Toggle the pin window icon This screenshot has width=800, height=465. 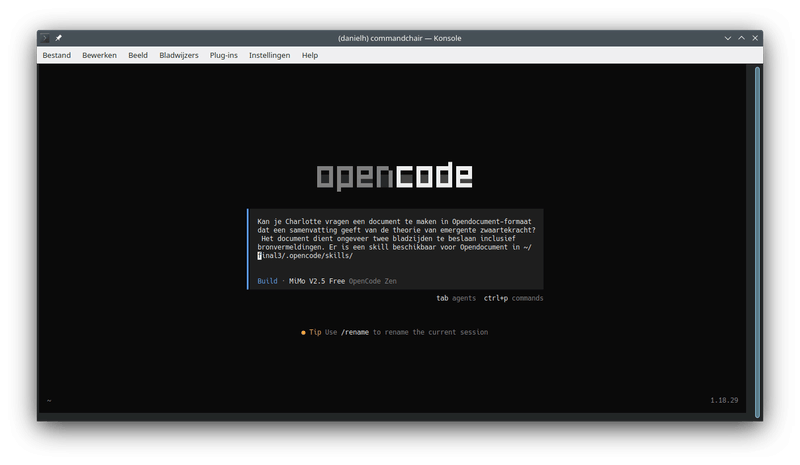click(x=59, y=38)
